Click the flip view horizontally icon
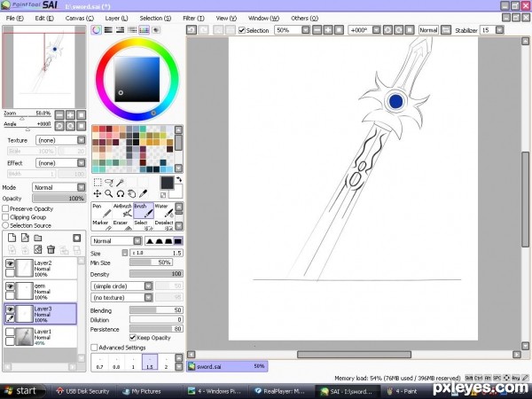Screen dimensions: 532x399 446,30
